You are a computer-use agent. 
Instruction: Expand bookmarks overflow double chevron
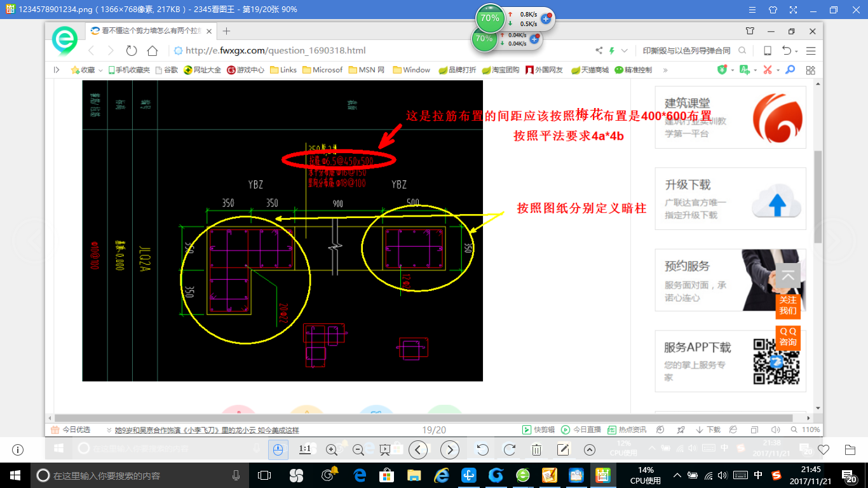665,70
